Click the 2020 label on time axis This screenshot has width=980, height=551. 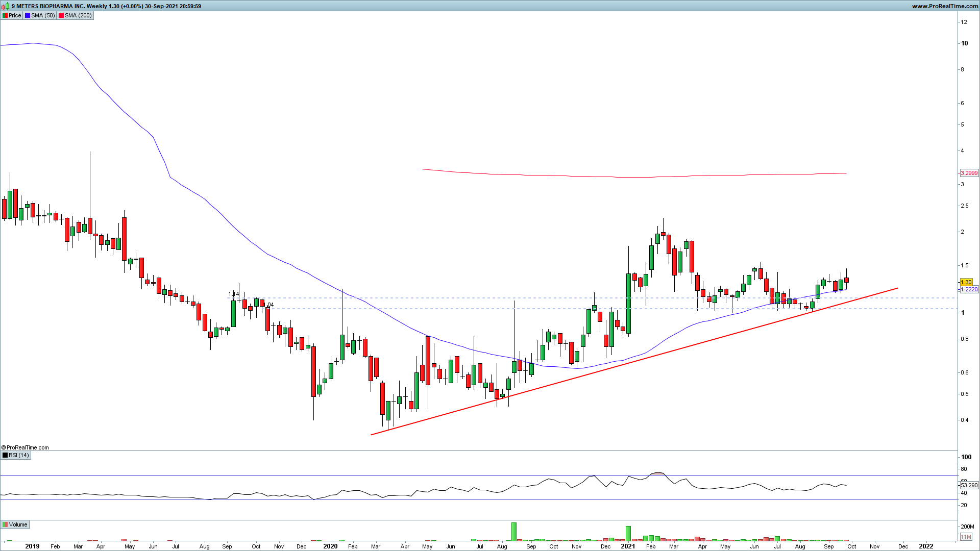[x=330, y=546]
